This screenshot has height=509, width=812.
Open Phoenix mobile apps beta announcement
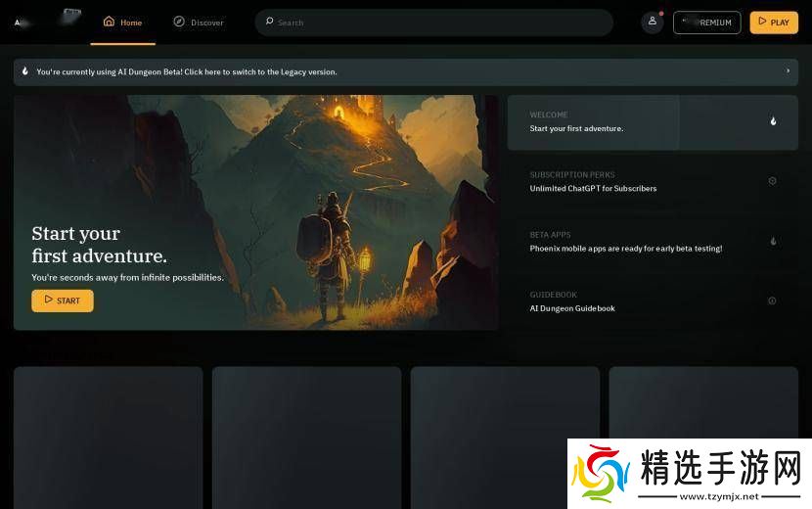tap(625, 249)
